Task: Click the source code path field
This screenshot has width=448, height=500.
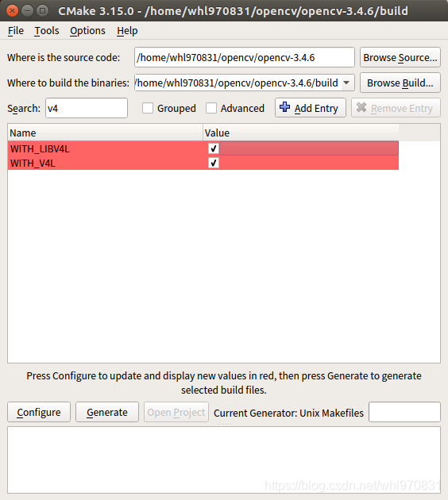Action: click(245, 57)
